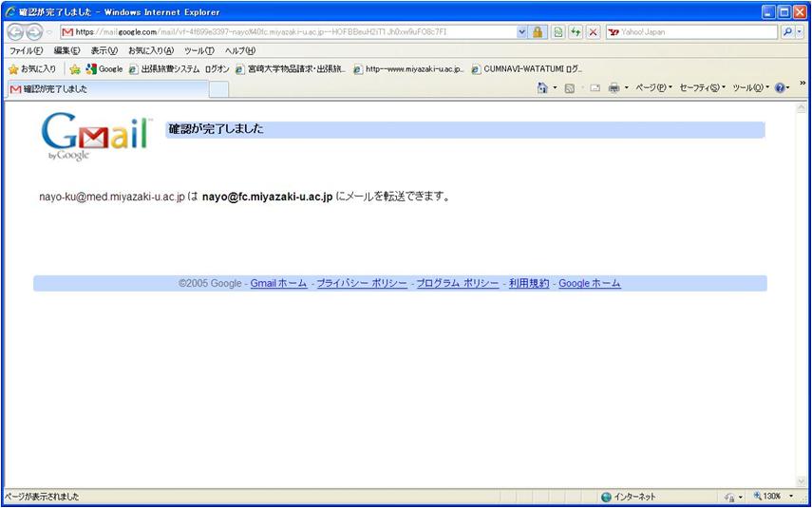812x508 pixels.
Task: Open the ファイル(F) menu
Action: pyautogui.click(x=26, y=50)
